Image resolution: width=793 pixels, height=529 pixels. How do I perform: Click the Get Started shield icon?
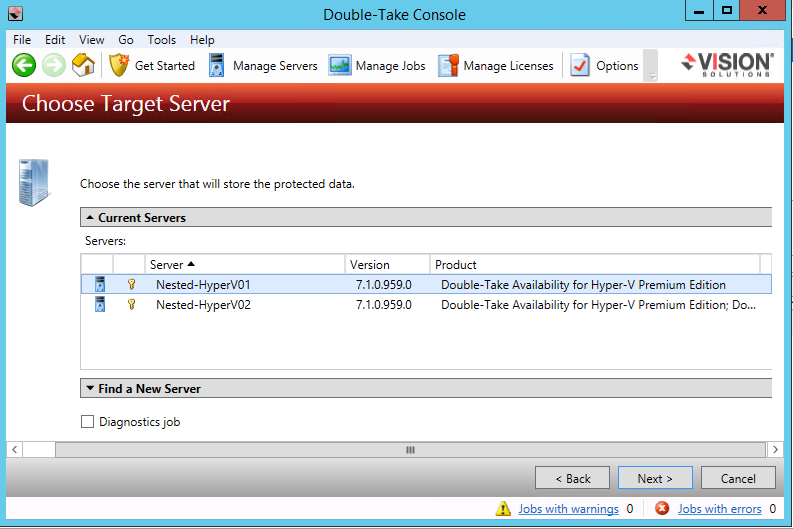click(119, 65)
